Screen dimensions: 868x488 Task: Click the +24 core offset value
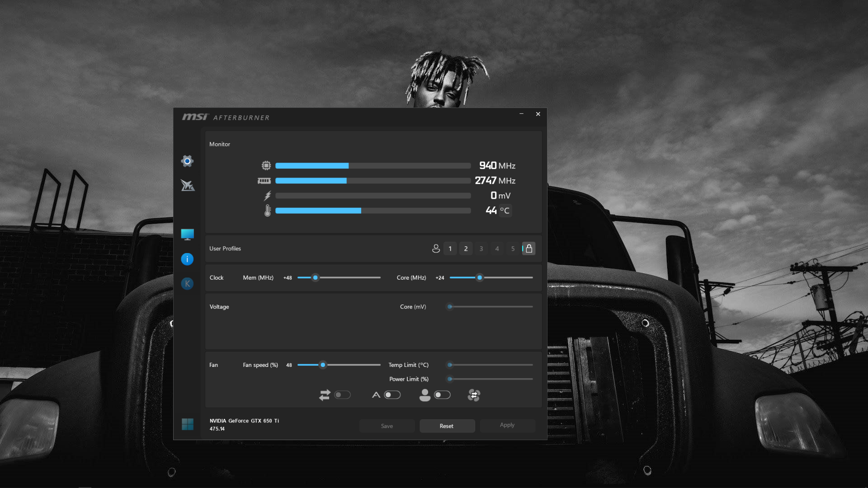pos(440,278)
